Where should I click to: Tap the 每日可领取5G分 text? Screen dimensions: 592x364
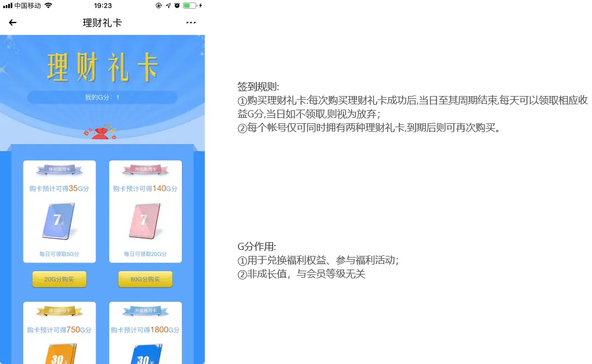(60, 254)
